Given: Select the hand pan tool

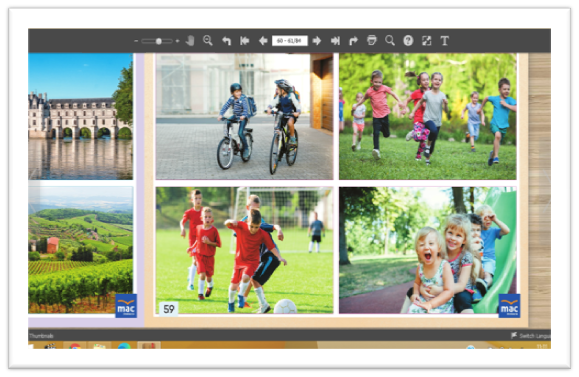Looking at the screenshot, I should [x=190, y=41].
